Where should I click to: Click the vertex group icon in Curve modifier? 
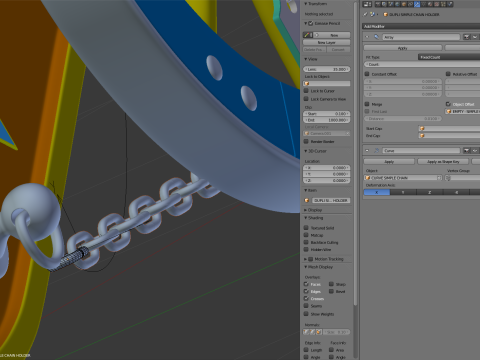click(x=448, y=178)
